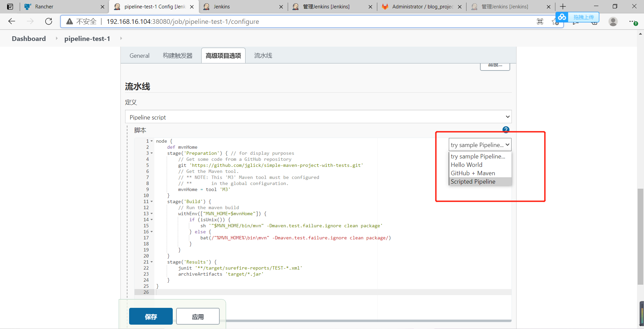Switch to the Jenkins browser tab
The width and height of the screenshot is (644, 329).
[243, 7]
